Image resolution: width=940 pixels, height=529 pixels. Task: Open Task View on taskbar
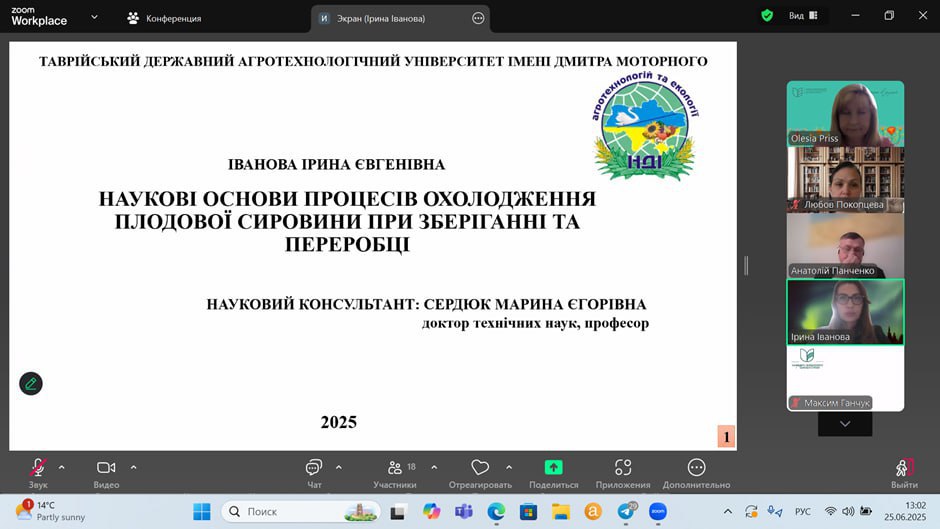(397, 512)
